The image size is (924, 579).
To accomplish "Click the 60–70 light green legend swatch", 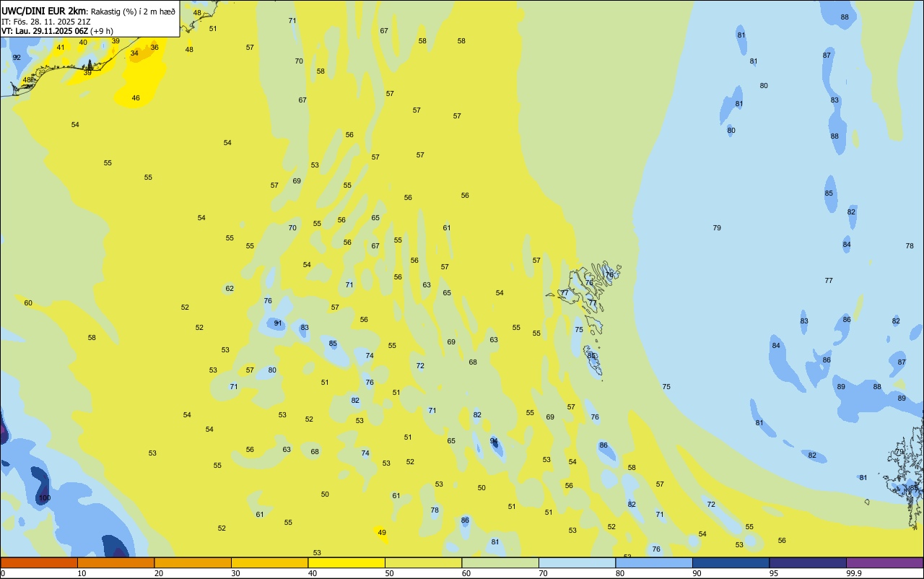I will tap(500, 562).
